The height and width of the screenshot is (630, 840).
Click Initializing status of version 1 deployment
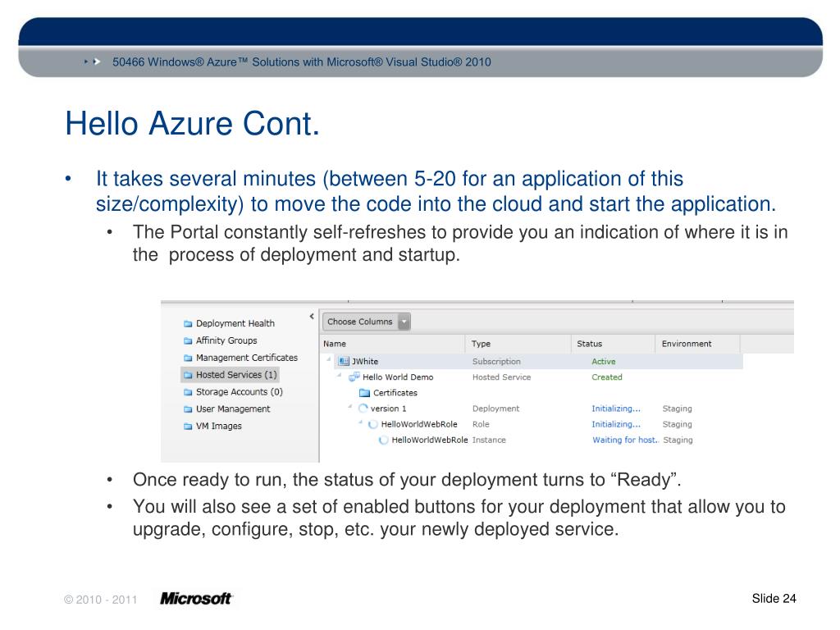click(616, 409)
